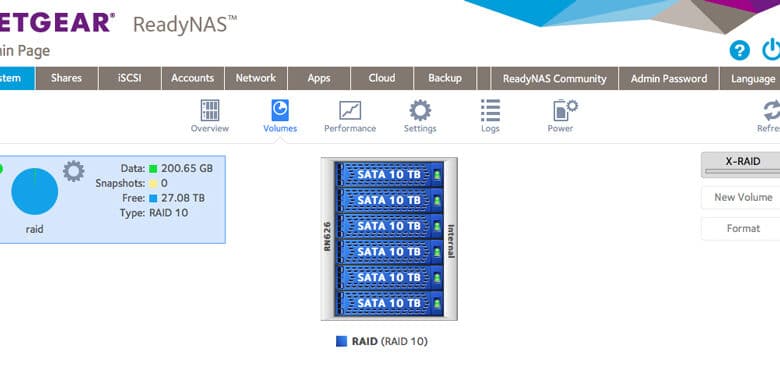Image resolution: width=780 pixels, height=379 pixels.
Task: Switch to the Apps tab
Action: tap(319, 79)
